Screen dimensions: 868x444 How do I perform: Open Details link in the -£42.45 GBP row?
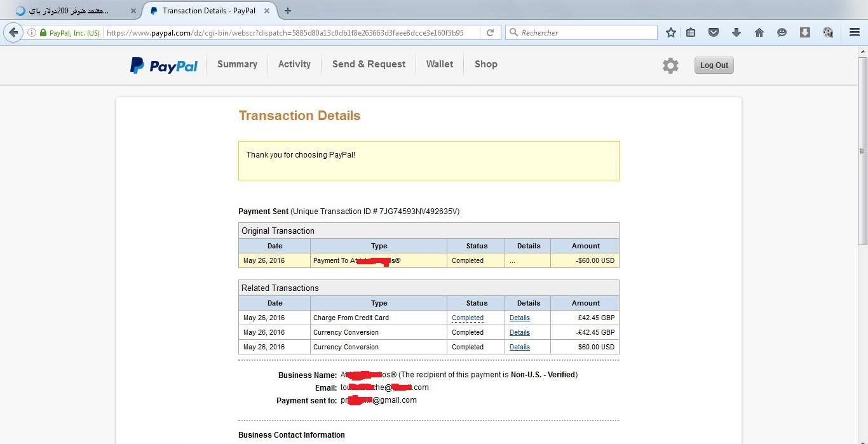(519, 333)
